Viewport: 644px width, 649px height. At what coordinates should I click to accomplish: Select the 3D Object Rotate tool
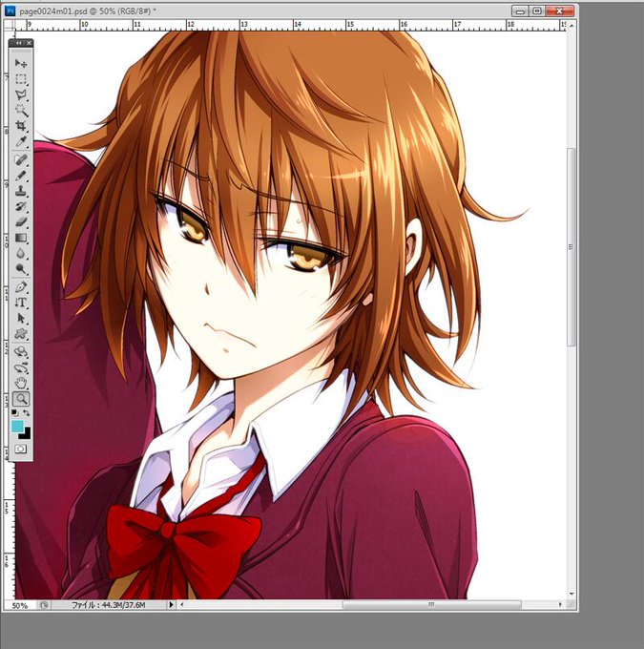[x=21, y=352]
